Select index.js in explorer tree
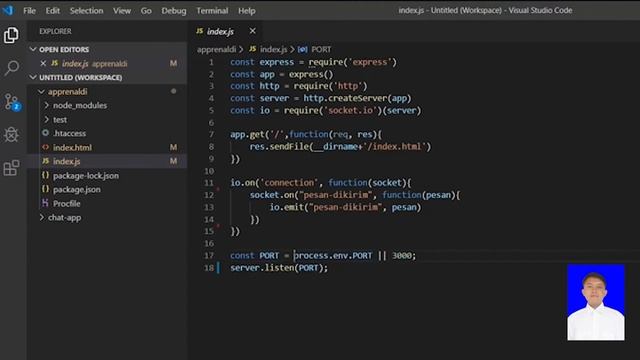The width and height of the screenshot is (640, 360). 107,161
